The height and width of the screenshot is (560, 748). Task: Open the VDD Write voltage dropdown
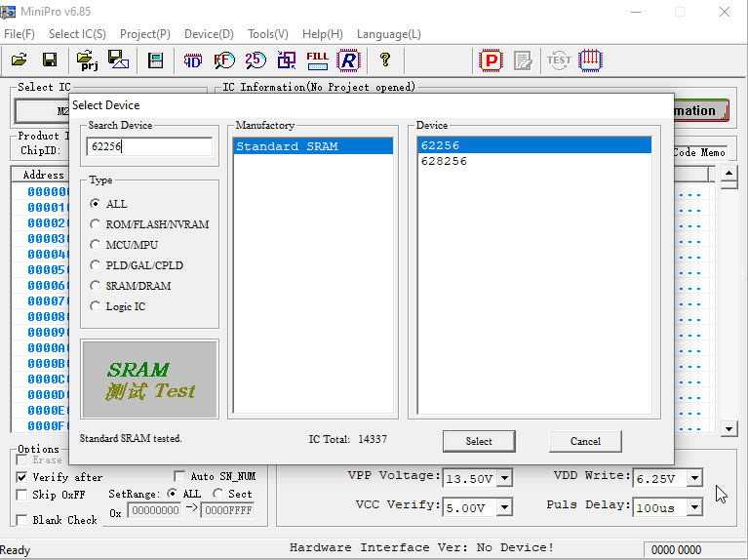(x=694, y=477)
